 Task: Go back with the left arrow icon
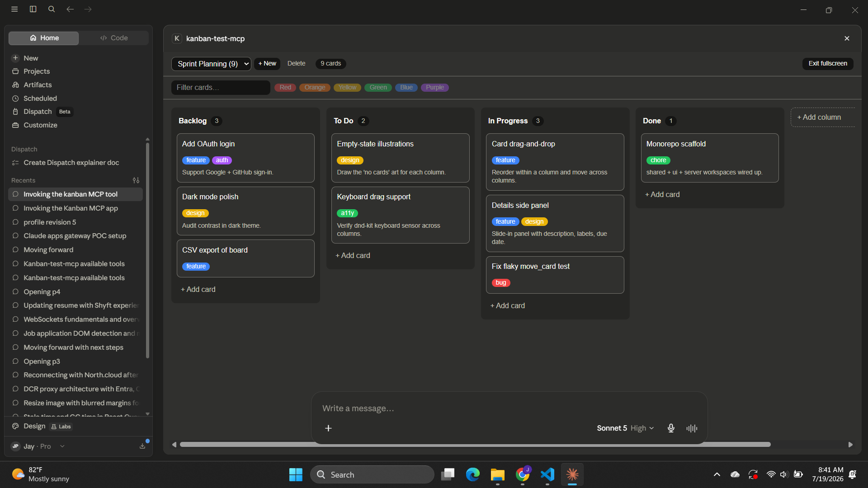pos(70,9)
